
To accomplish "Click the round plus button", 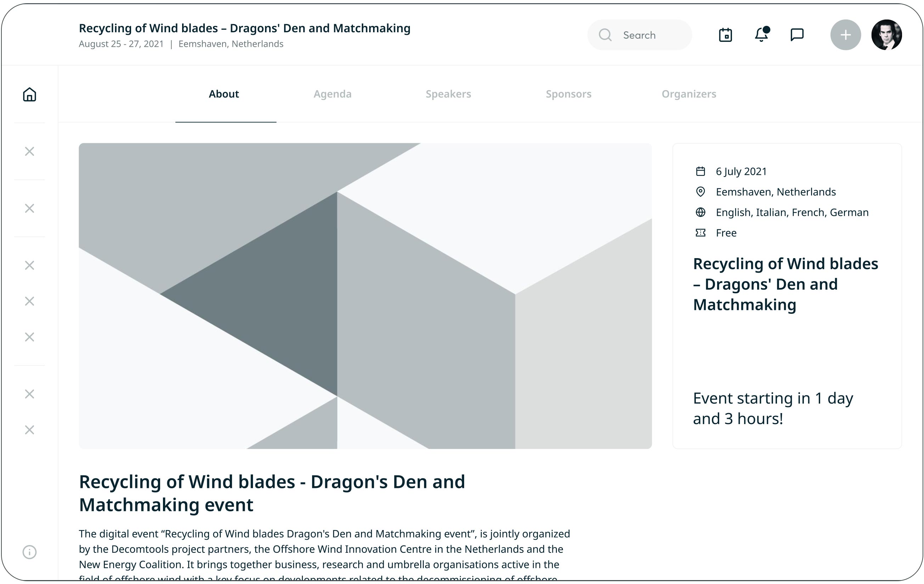I will (x=845, y=35).
